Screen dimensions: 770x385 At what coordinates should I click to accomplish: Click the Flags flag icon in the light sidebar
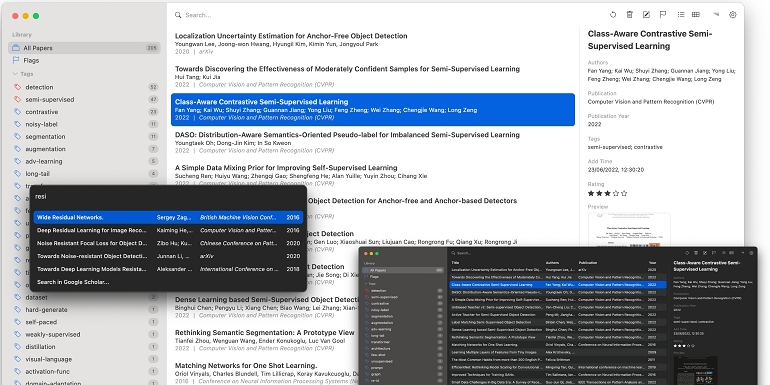click(16, 60)
